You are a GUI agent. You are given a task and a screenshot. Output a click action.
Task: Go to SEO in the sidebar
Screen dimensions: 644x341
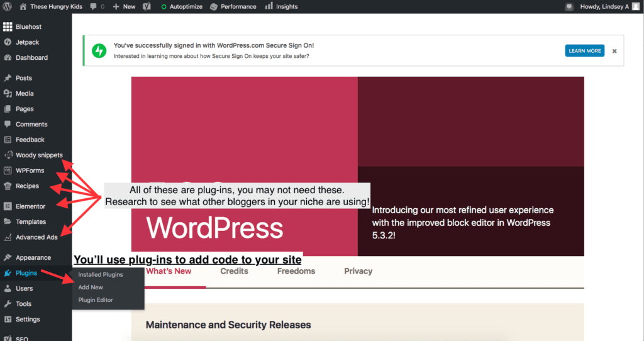pos(22,338)
